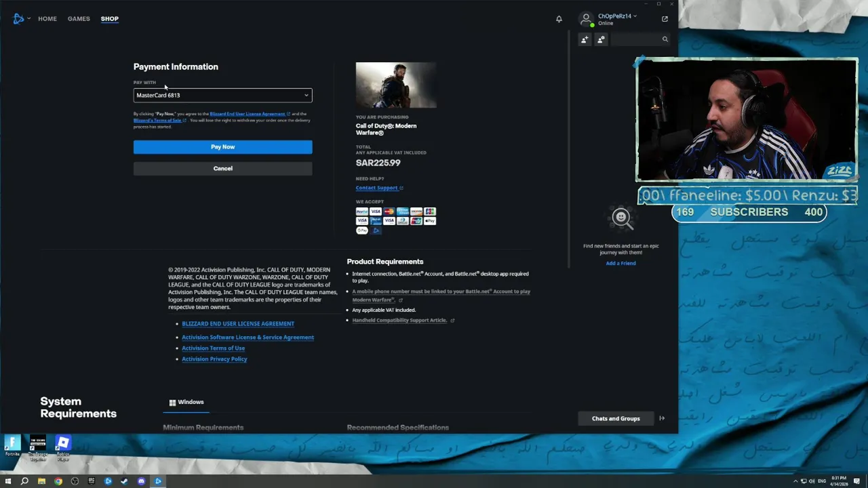Screen dimensions: 868x488
Task: Click the Battle.net logo icon
Action: (18, 19)
